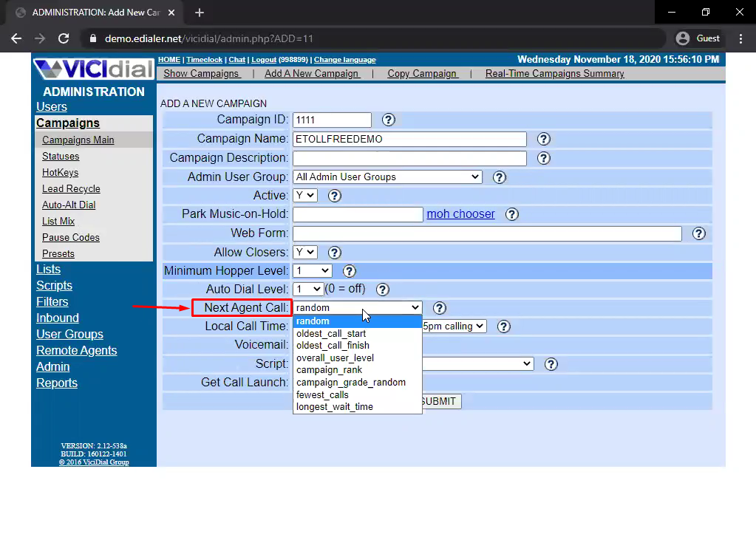Click help icon next to Admin User Group
Viewport: 756px width, 537px height.
pyautogui.click(x=499, y=177)
